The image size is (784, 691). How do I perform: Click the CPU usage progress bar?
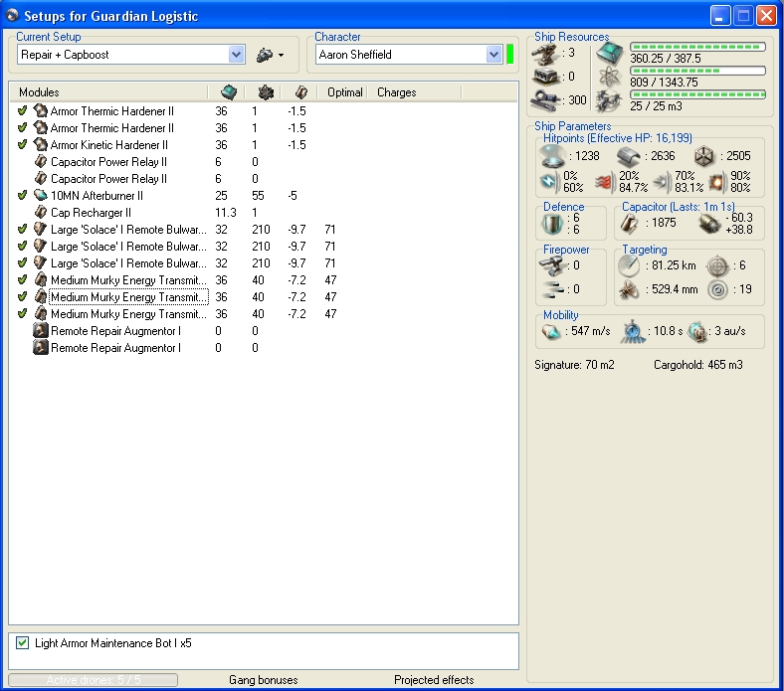tap(698, 47)
